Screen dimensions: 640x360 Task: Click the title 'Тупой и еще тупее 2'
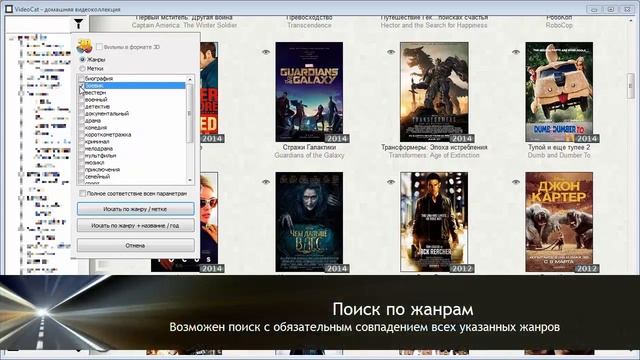point(559,147)
